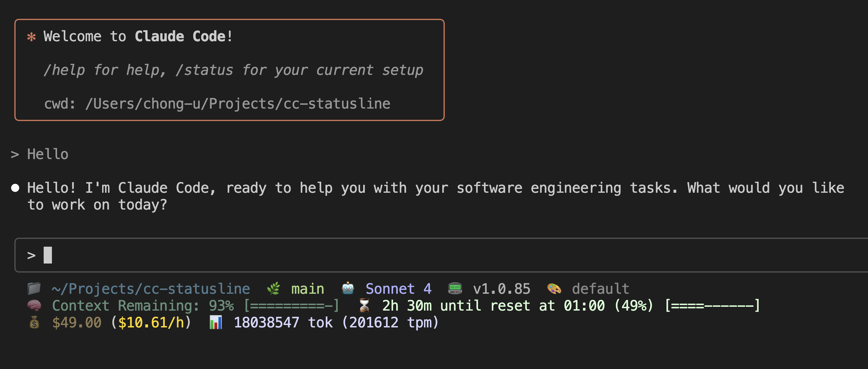Viewport: 868px width, 369px height.
Task: Click the palette icon before default
Action: click(x=554, y=289)
